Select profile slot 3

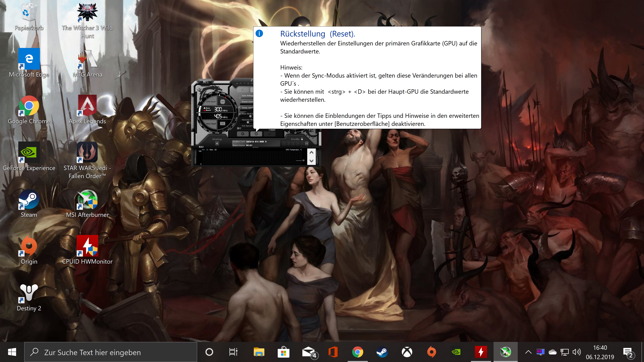pos(293,143)
